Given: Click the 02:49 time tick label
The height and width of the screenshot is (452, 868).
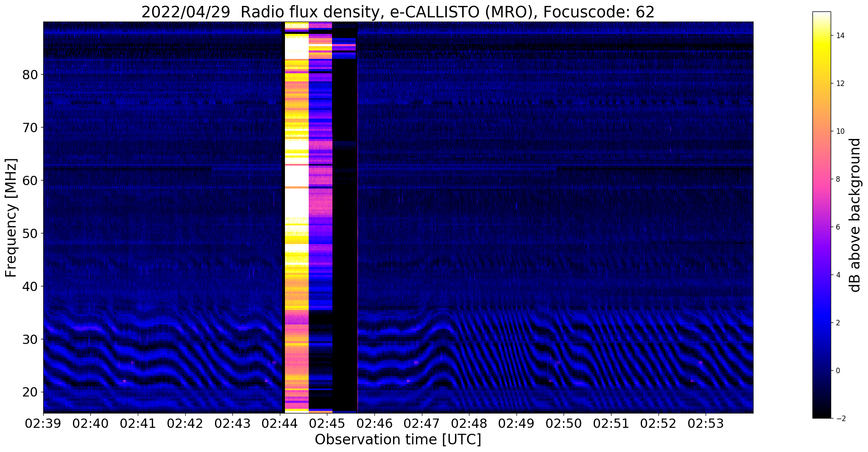Looking at the screenshot, I should pos(516,423).
